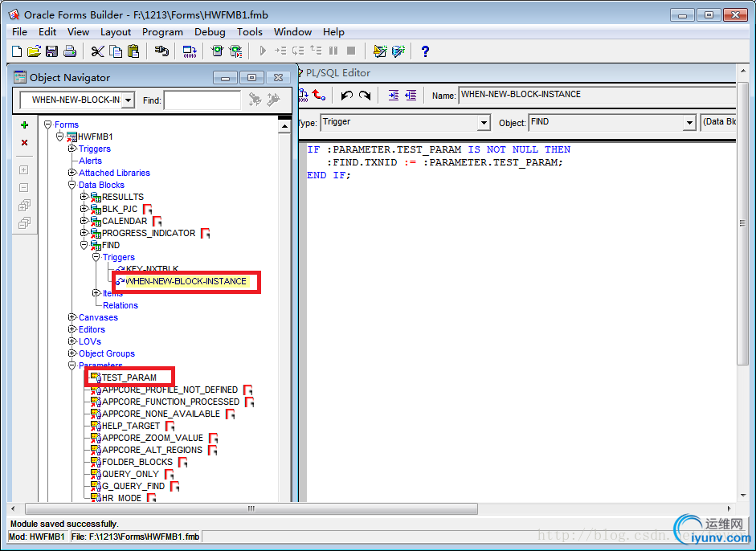Click the Step Over debug icon
Screen dimensions: 756x551
(298, 51)
